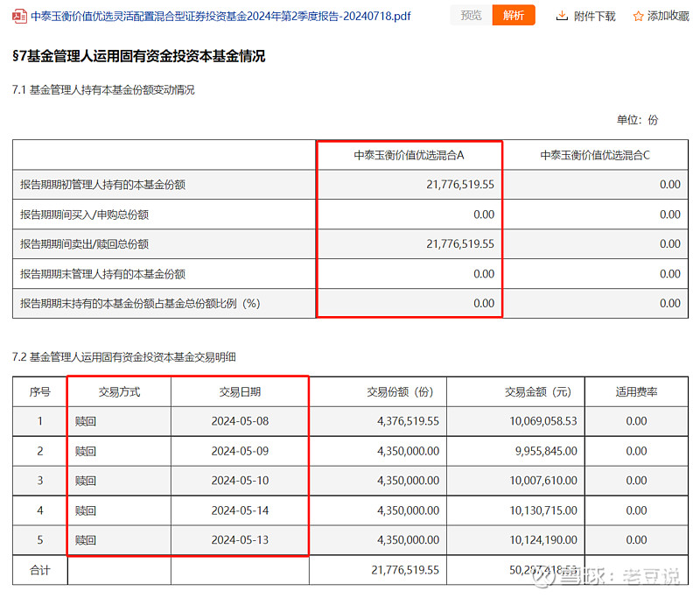Viewport: 700px width, 598px height.
Task: Click the 序号 cell 5
Action: point(39,540)
